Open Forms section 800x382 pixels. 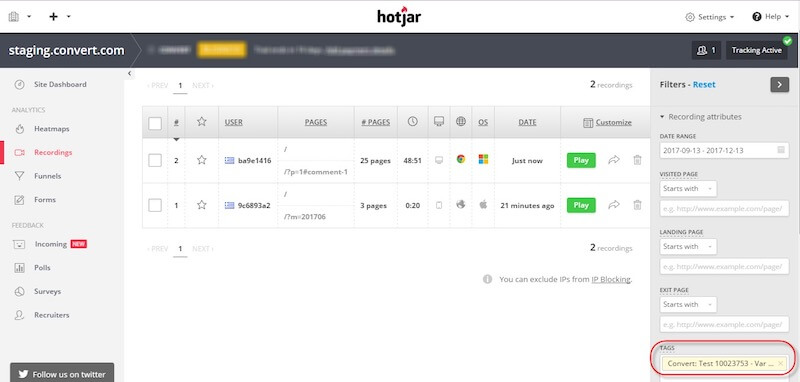click(45, 200)
